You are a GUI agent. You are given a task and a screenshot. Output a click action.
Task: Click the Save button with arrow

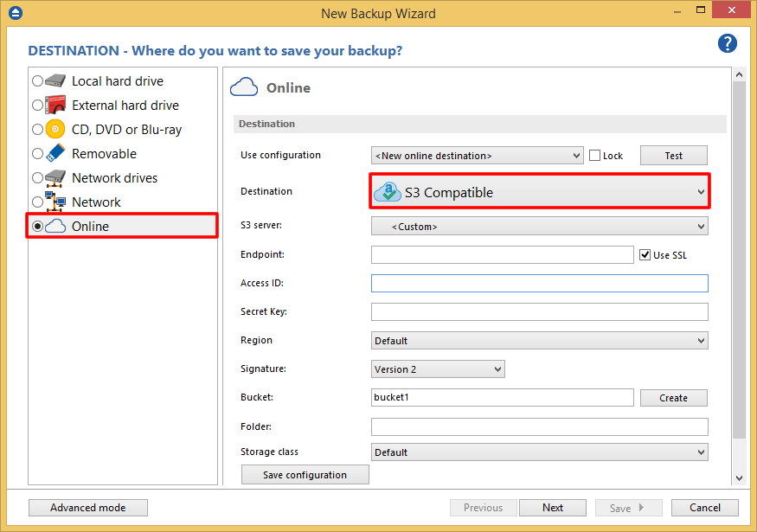click(x=629, y=508)
